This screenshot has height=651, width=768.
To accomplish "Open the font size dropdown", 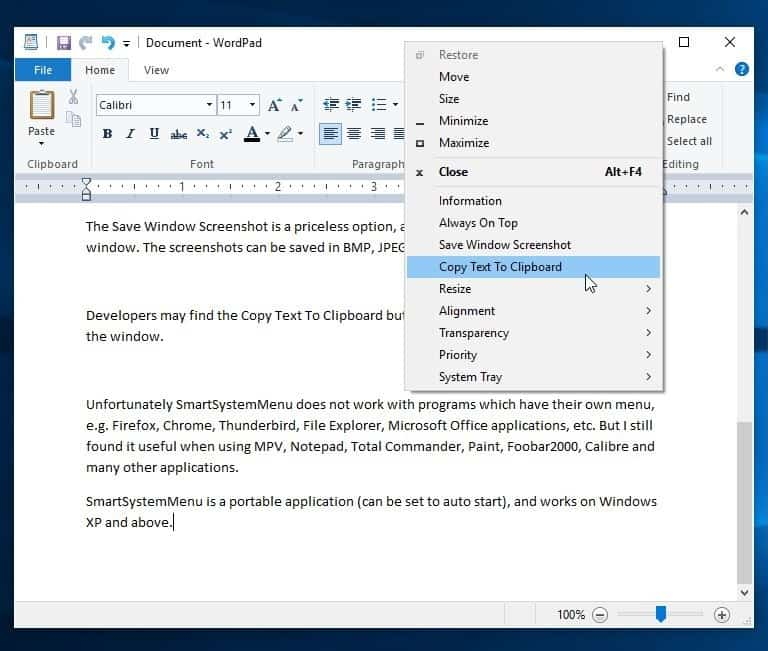I will [252, 105].
